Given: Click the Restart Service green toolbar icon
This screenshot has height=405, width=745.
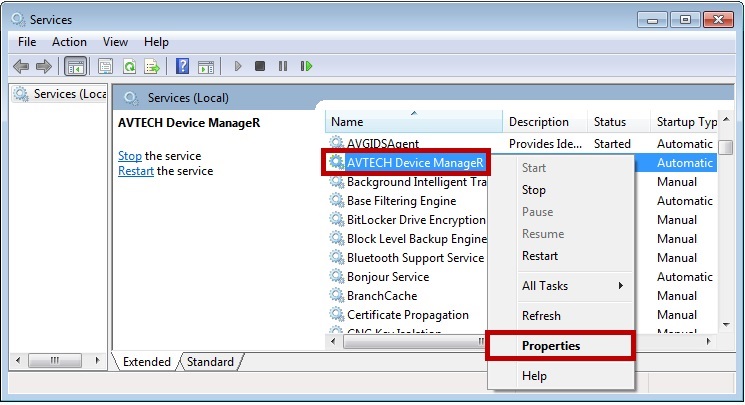Looking at the screenshot, I should (306, 66).
